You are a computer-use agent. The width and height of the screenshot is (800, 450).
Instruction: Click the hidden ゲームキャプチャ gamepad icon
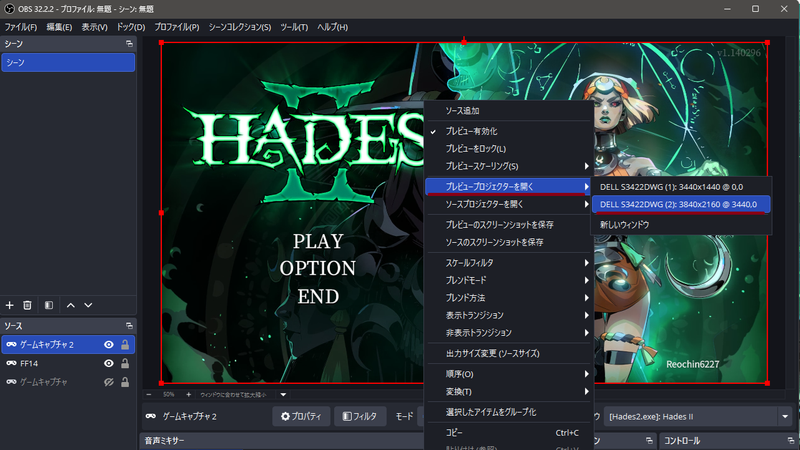point(11,382)
